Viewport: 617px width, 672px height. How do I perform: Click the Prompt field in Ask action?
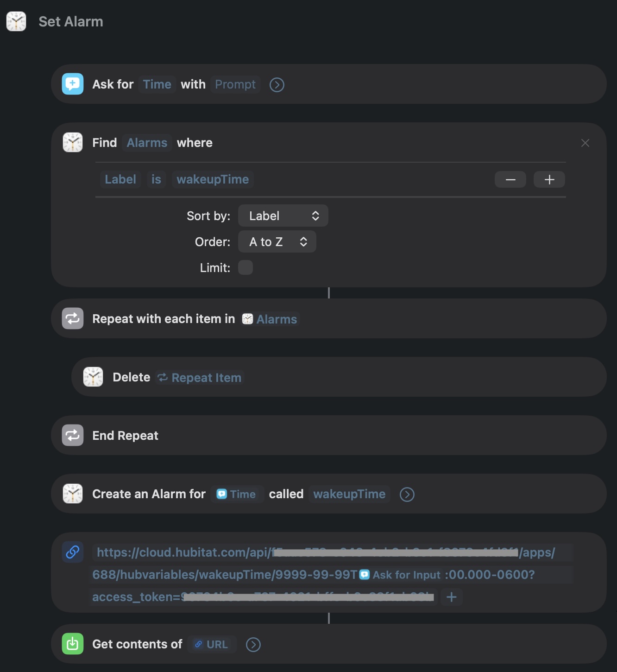pyautogui.click(x=235, y=84)
